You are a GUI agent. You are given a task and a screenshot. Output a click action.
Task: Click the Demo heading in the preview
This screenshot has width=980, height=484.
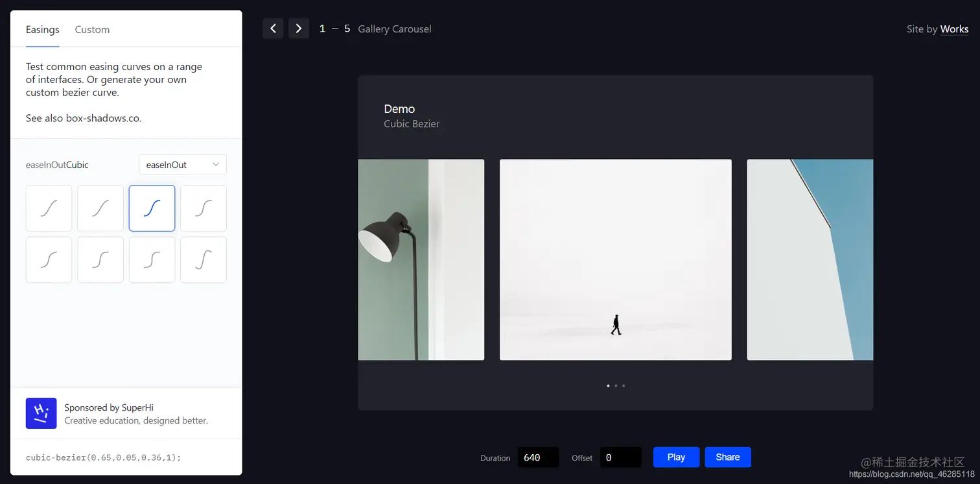[x=399, y=109]
